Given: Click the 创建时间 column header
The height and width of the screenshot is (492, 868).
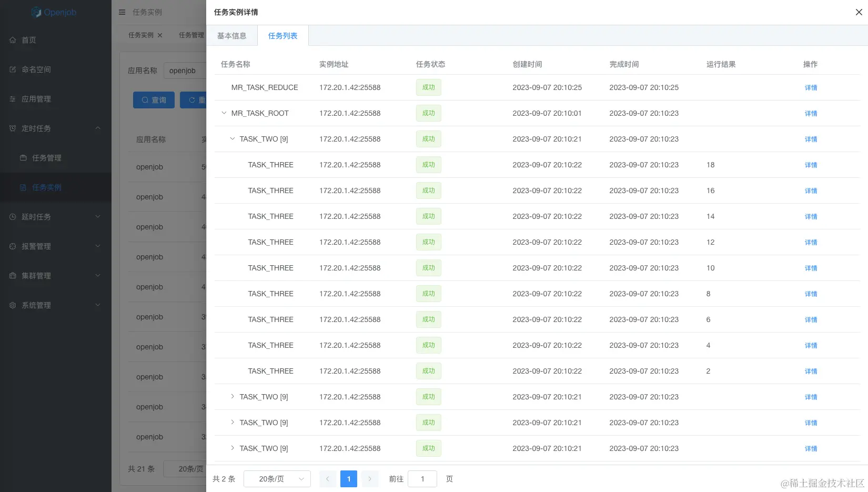Looking at the screenshot, I should pos(528,64).
